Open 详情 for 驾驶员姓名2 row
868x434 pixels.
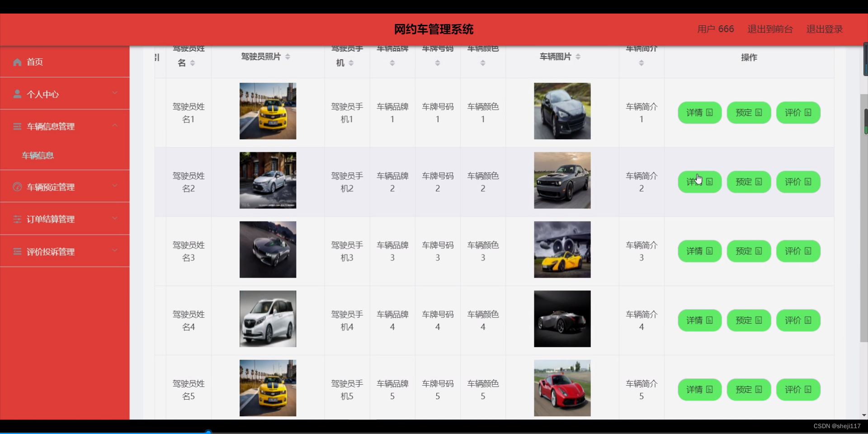pyautogui.click(x=699, y=182)
